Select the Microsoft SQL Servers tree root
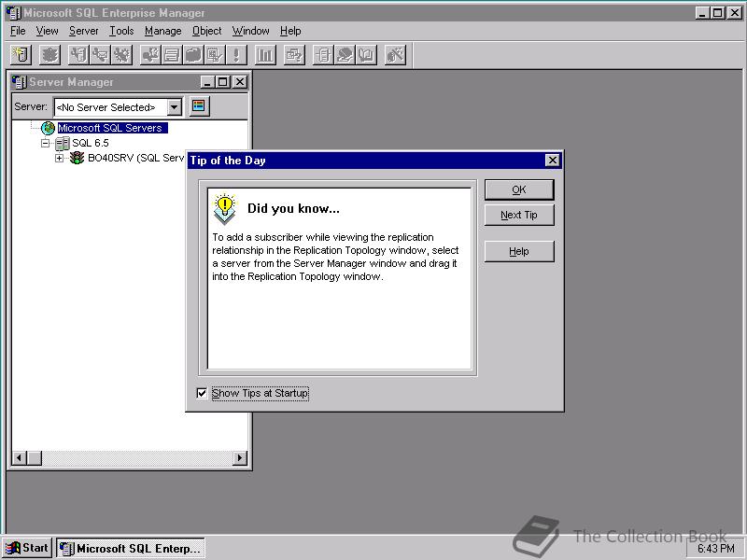This screenshot has width=747, height=560. click(112, 128)
